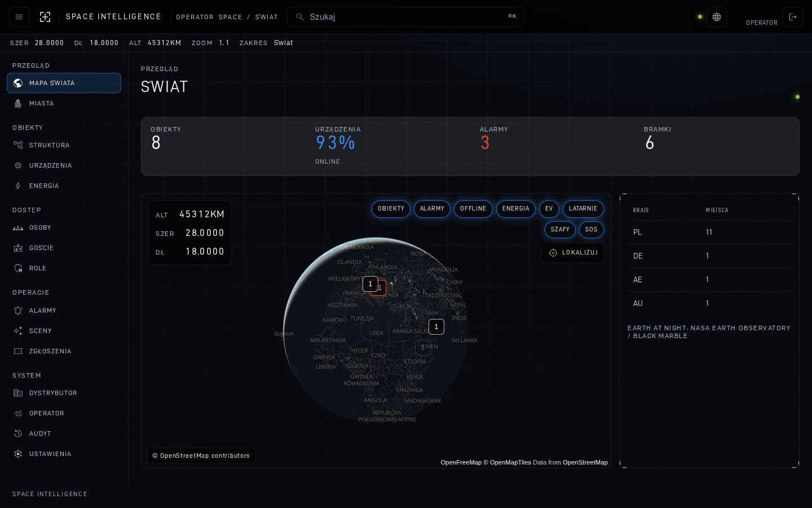Open the language globe selector
Viewport: 812px width, 508px height.
(717, 17)
